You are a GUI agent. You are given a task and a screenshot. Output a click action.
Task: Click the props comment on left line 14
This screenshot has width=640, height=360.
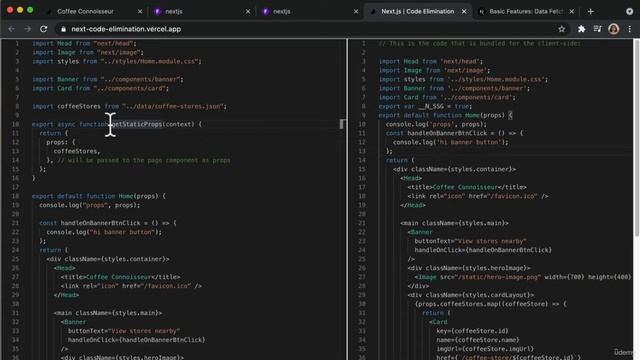pyautogui.click(x=144, y=160)
